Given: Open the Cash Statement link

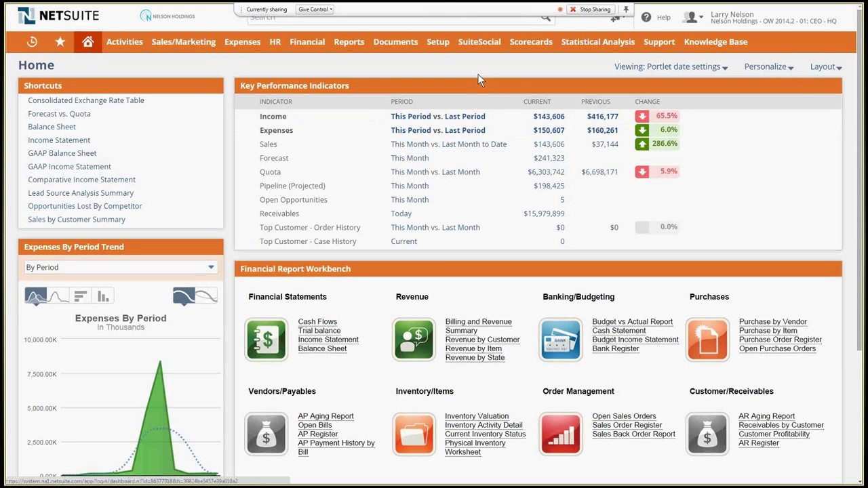Looking at the screenshot, I should pos(619,331).
